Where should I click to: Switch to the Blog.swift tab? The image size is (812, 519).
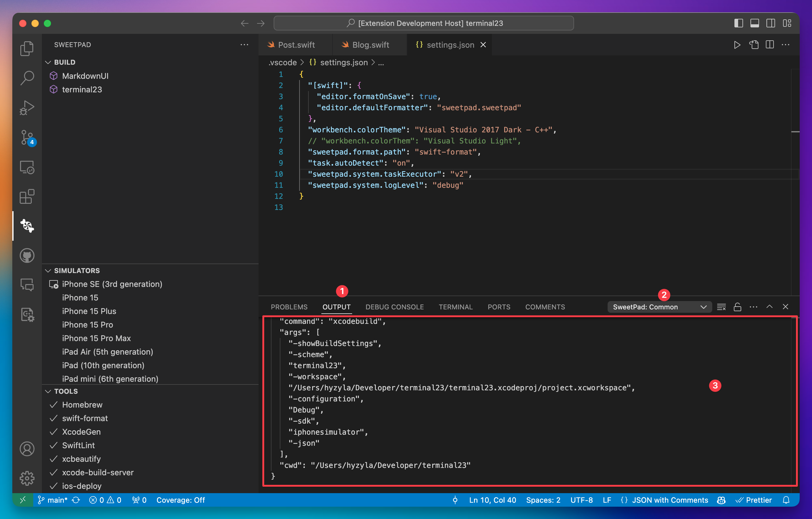[x=369, y=45]
